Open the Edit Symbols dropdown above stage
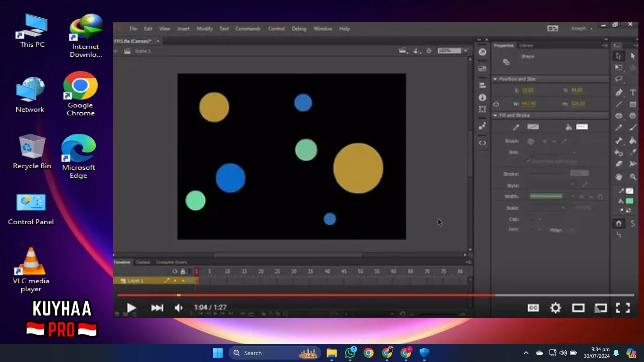Screen dimensions: 644x362 coord(416,51)
